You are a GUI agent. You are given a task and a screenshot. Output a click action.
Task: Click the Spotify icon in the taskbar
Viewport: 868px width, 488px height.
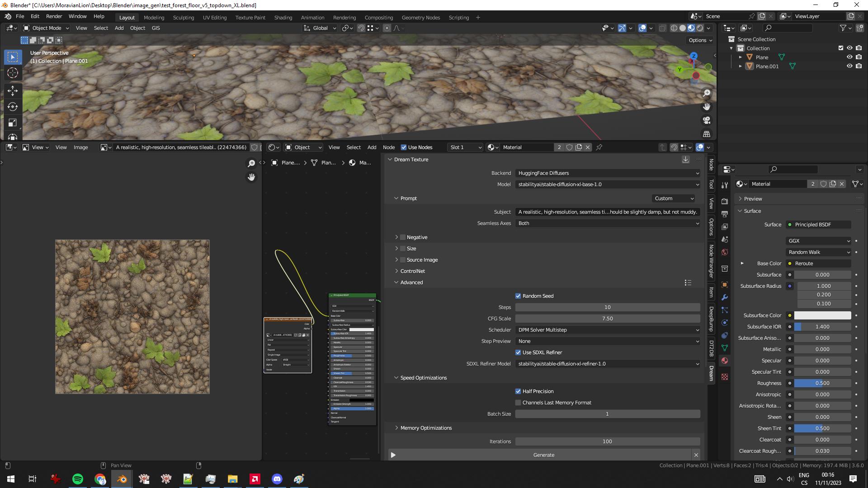tap(78, 479)
